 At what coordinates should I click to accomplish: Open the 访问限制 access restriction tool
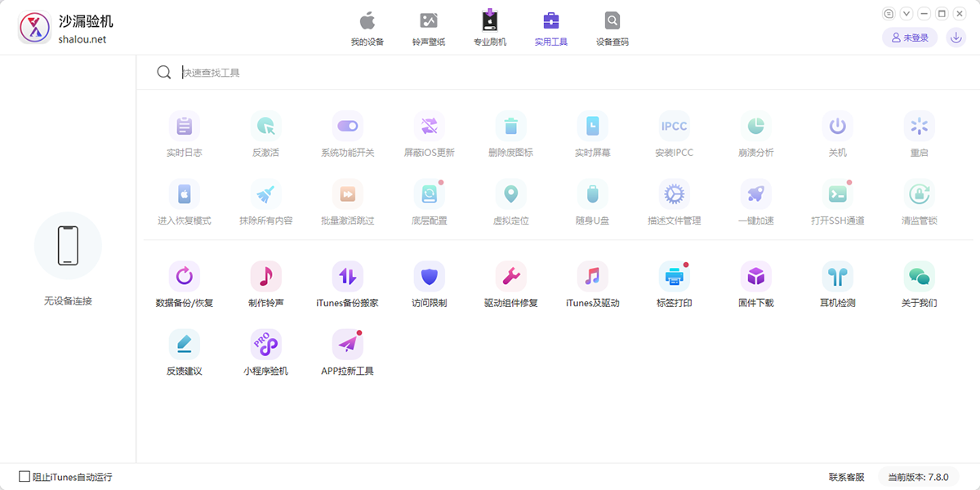click(430, 285)
